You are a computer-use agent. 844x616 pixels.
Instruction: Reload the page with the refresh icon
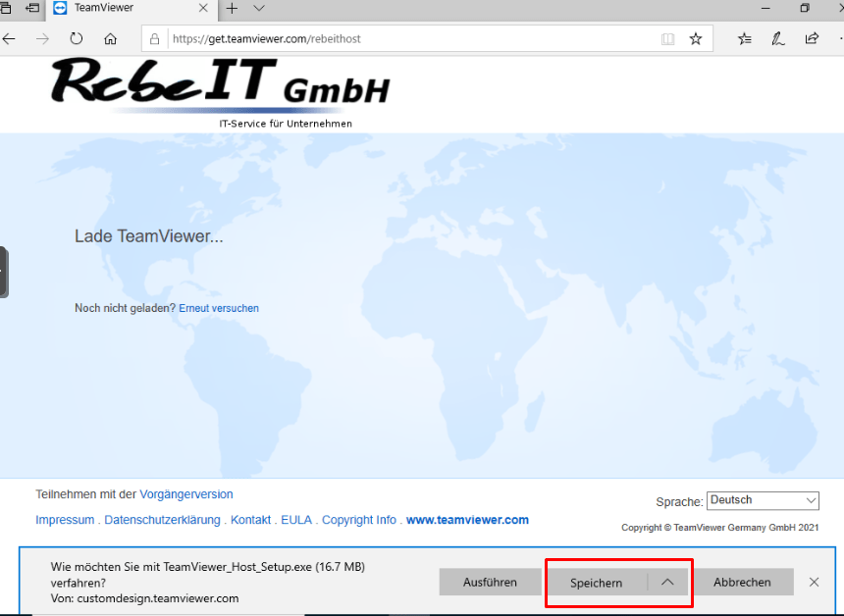[x=77, y=38]
